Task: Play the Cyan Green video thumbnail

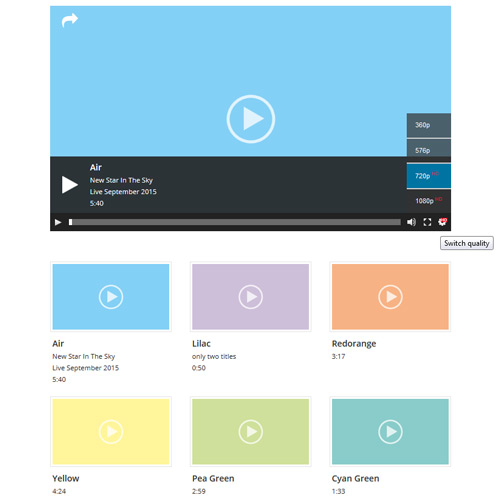Action: (390, 431)
